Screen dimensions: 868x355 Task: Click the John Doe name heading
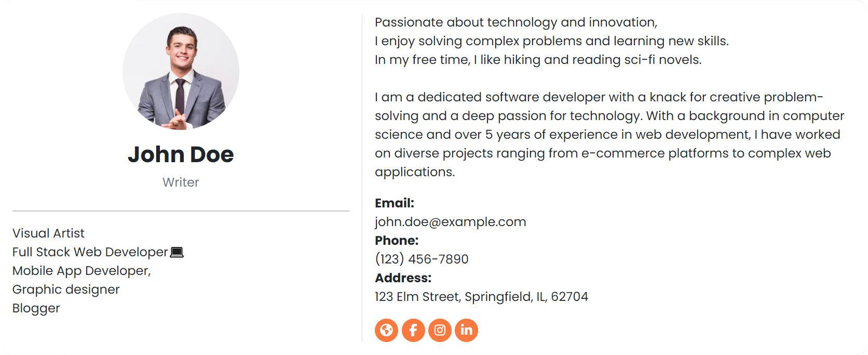pyautogui.click(x=181, y=154)
